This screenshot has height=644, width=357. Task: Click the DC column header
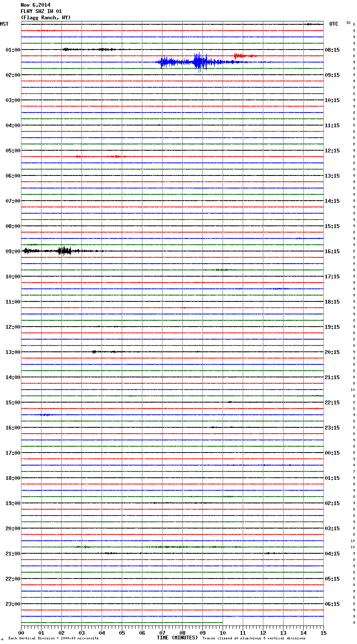349,23
